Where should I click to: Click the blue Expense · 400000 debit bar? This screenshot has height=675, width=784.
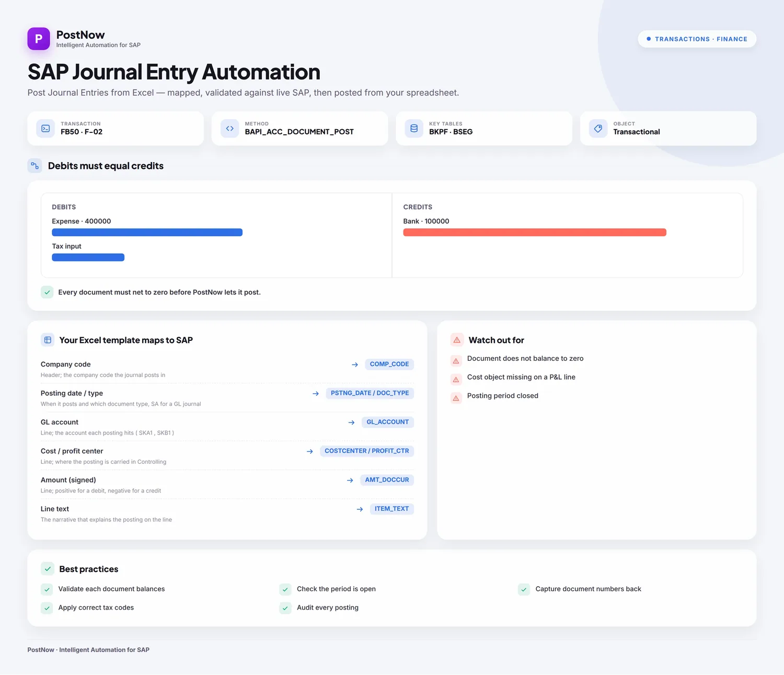click(147, 233)
